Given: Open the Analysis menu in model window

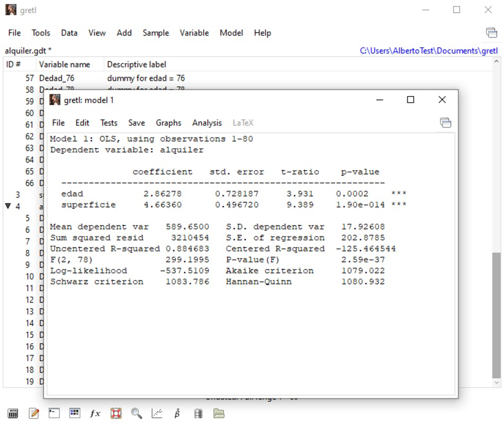Looking at the screenshot, I should (207, 123).
